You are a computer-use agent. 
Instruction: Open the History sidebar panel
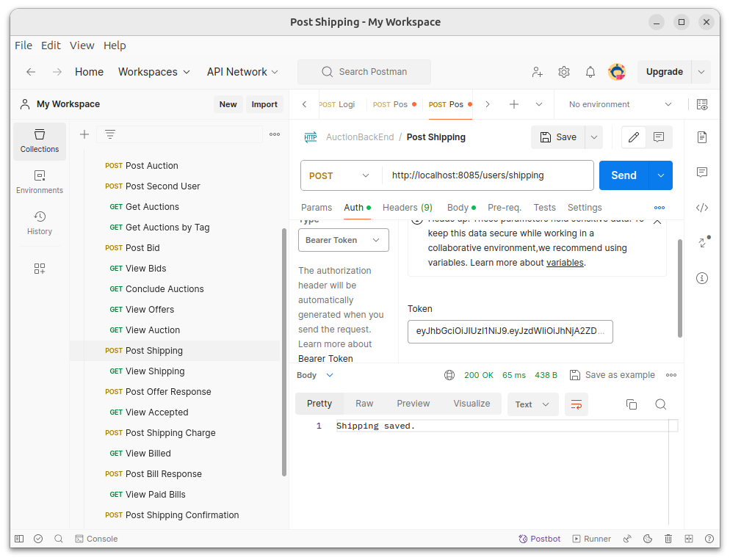point(40,223)
